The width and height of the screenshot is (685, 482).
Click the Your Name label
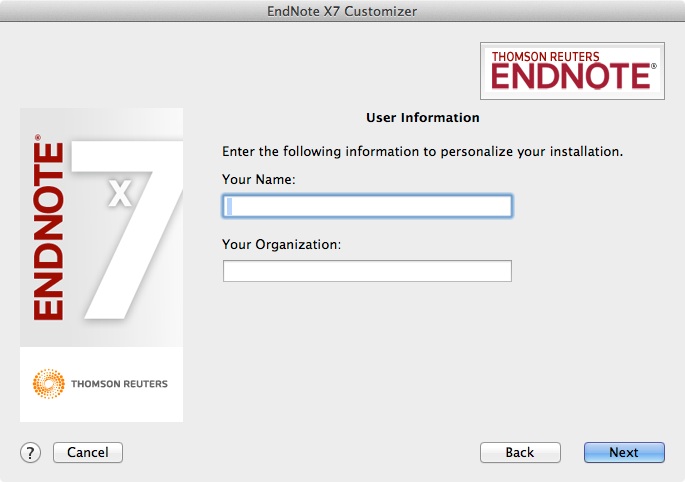tap(259, 179)
